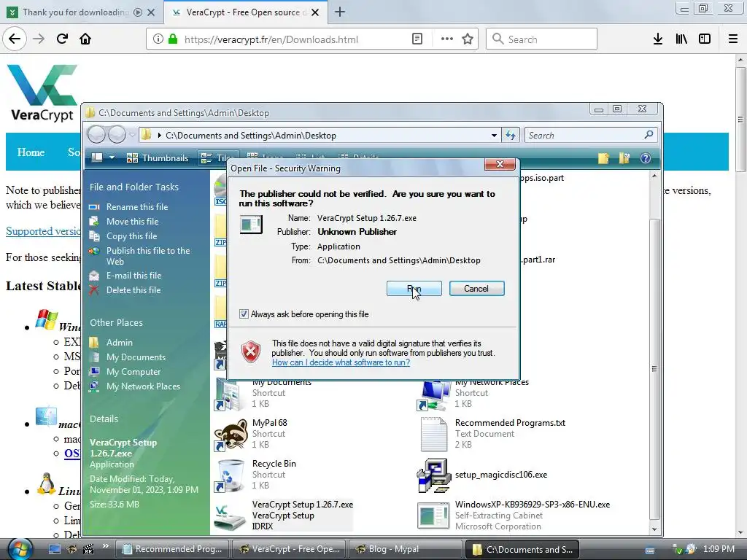This screenshot has width=747, height=560.
Task: Reload the VeraCrypt downloads page
Action: 62,39
